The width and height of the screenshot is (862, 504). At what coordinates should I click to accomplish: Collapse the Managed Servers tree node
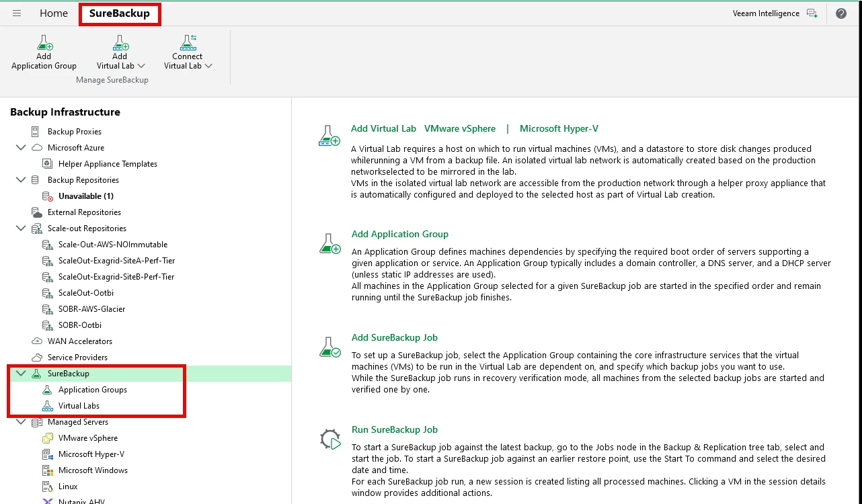coord(21,422)
